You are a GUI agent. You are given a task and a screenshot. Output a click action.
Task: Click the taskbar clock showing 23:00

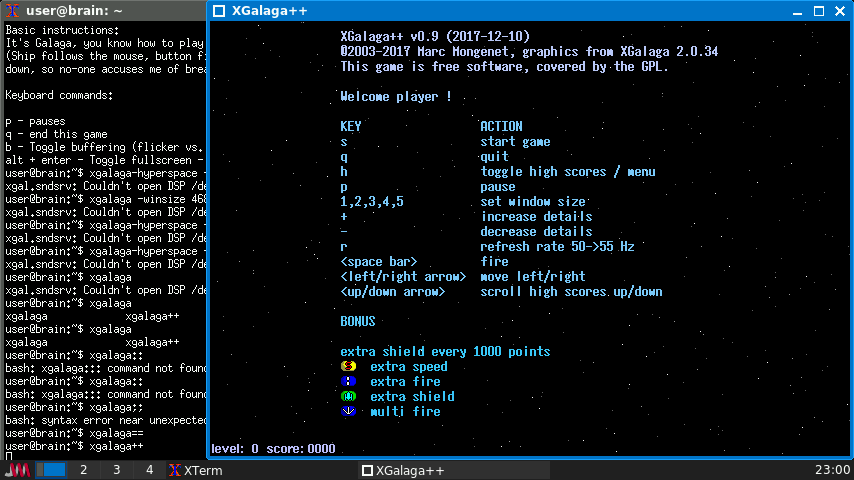coord(831,470)
